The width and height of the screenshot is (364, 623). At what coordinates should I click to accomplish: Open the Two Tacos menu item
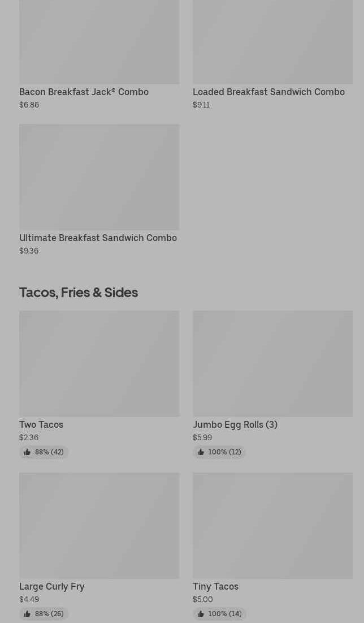point(41,424)
